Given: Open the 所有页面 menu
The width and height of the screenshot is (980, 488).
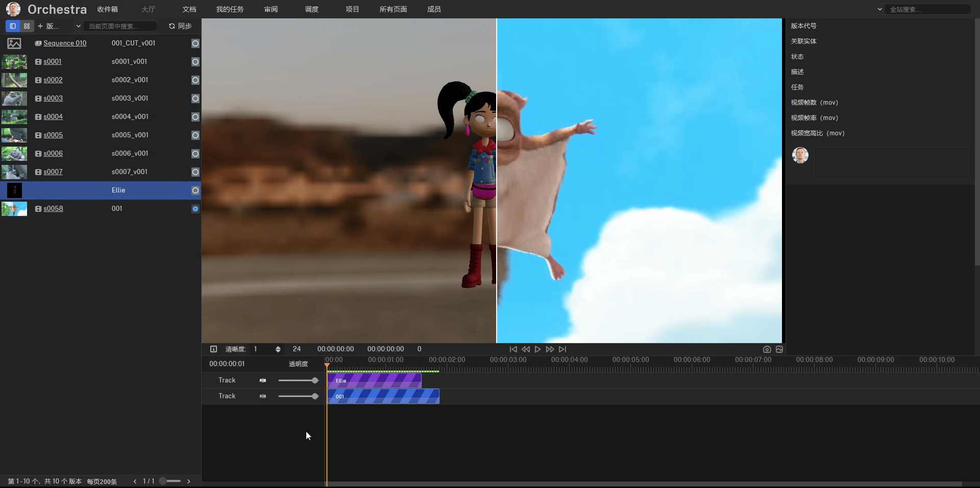Looking at the screenshot, I should pos(393,9).
